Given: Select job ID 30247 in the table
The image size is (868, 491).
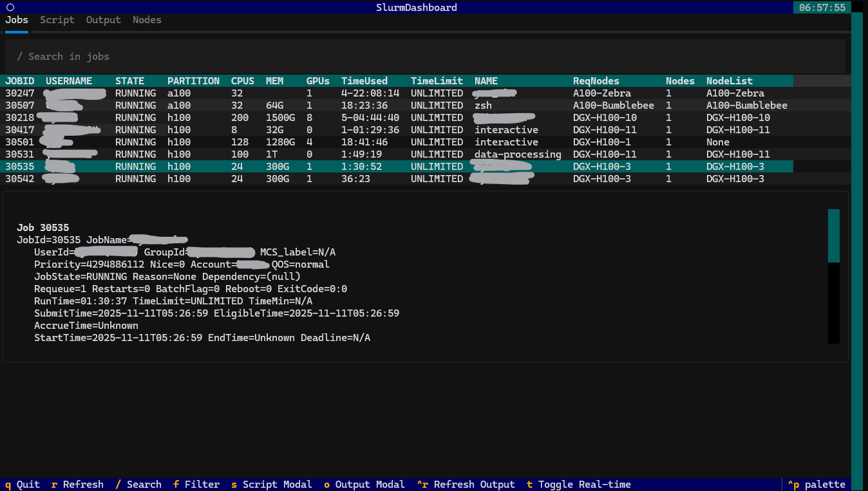Looking at the screenshot, I should (x=20, y=93).
